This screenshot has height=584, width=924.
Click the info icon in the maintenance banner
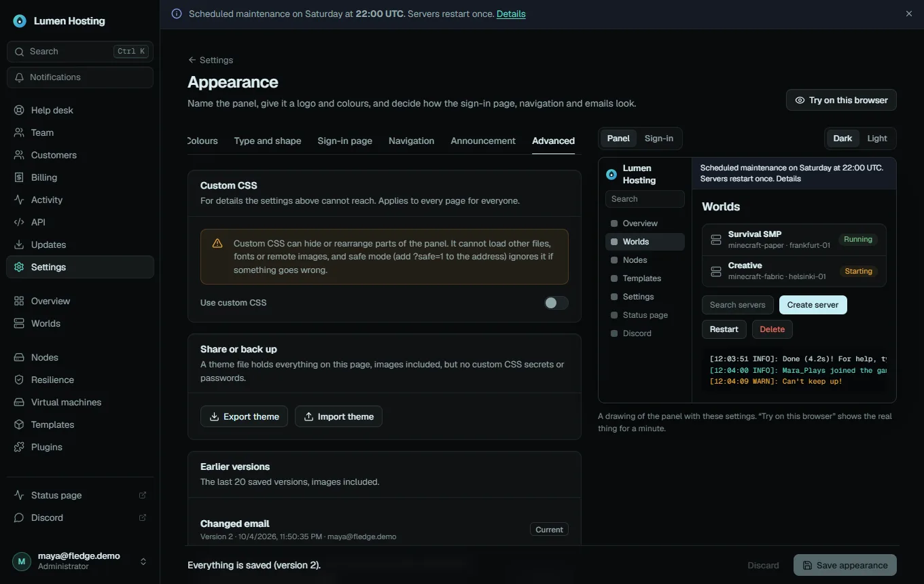(177, 14)
